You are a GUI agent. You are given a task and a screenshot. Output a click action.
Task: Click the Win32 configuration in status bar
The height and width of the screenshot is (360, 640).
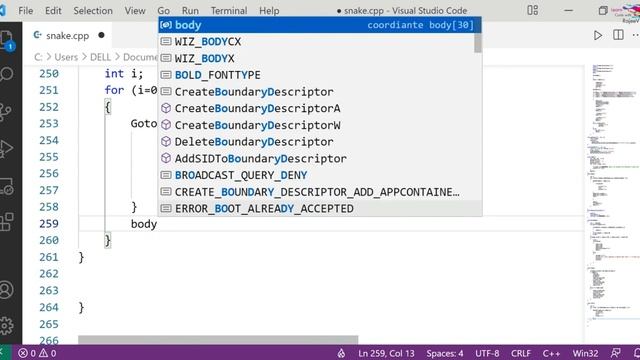tap(585, 353)
